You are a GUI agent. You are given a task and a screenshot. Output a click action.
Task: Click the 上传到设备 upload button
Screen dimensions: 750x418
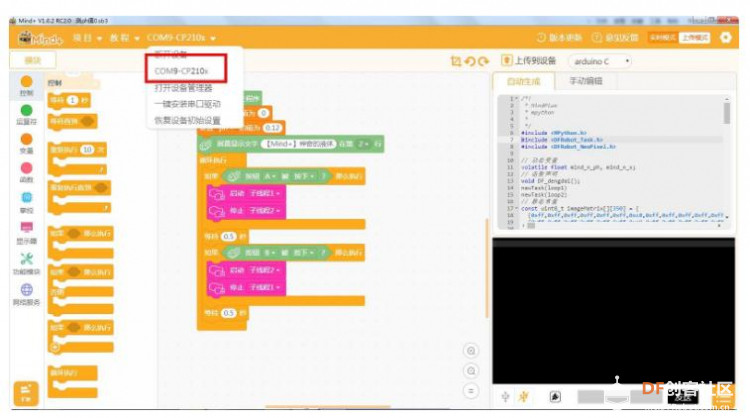pos(529,61)
